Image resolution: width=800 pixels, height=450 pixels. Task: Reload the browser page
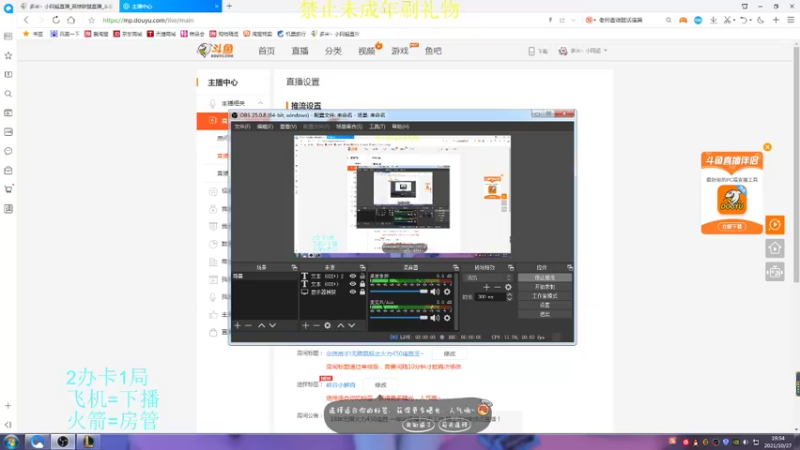coord(56,20)
